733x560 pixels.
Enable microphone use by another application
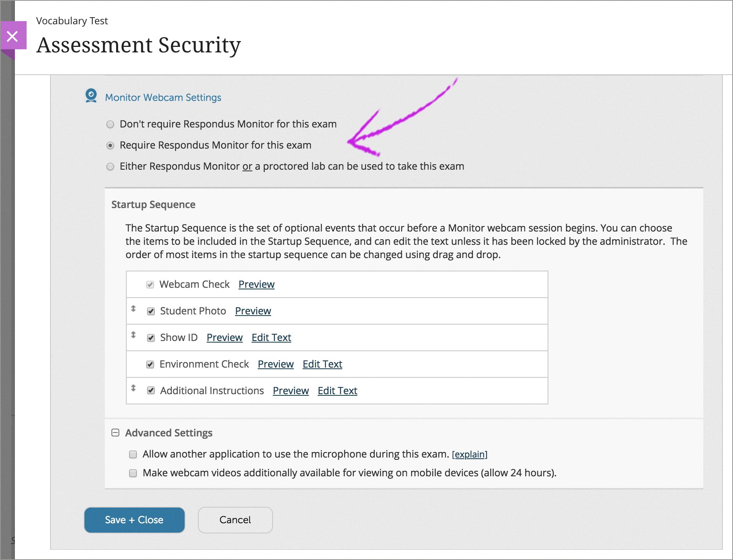(x=133, y=454)
